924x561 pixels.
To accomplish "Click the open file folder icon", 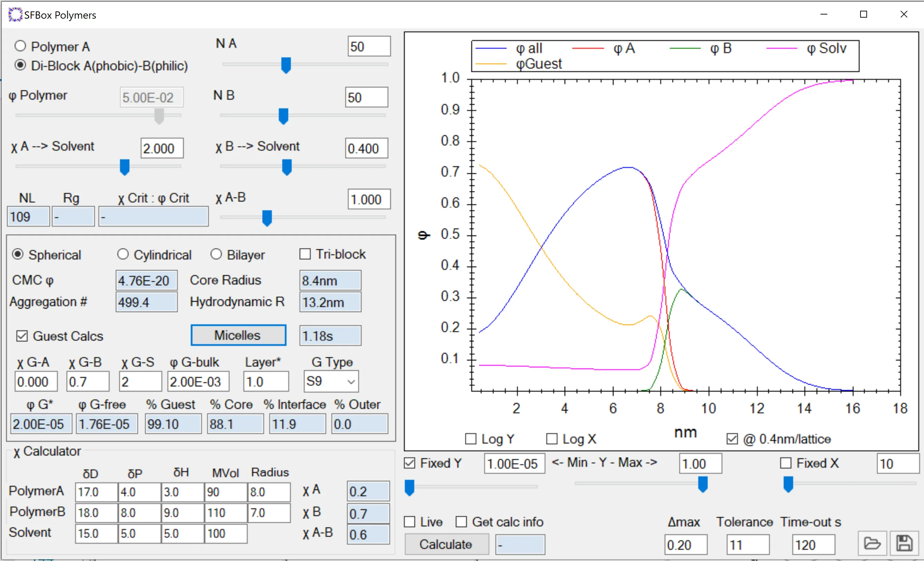I will [872, 543].
